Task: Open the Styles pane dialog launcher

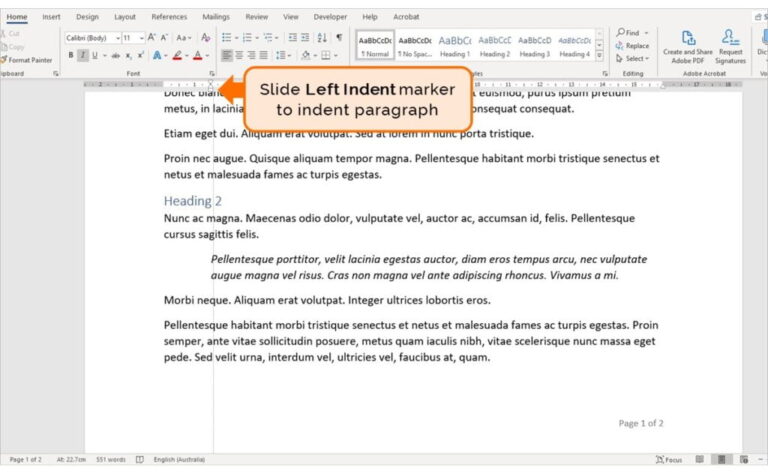Action: pyautogui.click(x=605, y=73)
